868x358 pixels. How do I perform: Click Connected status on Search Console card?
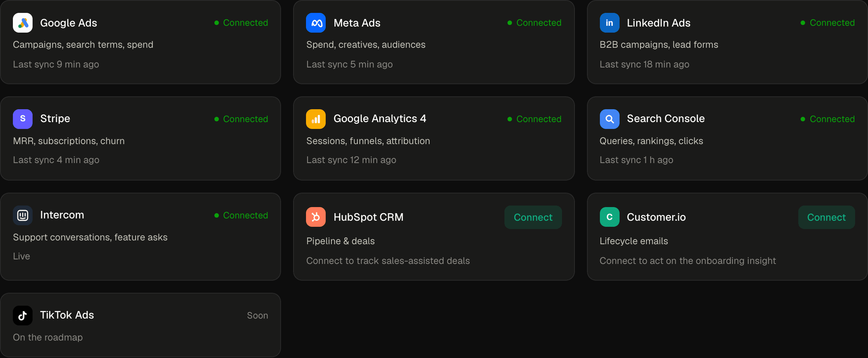pyautogui.click(x=828, y=119)
